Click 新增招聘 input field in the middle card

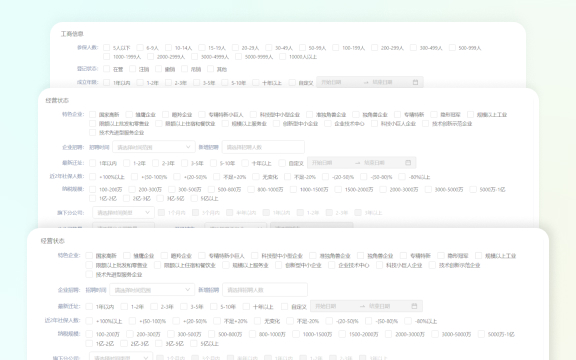point(263,147)
